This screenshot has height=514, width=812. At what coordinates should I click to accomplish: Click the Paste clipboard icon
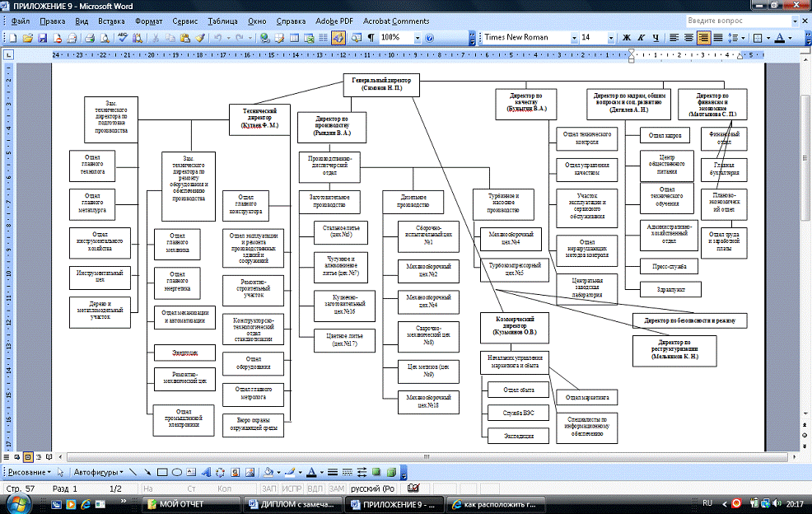point(184,38)
